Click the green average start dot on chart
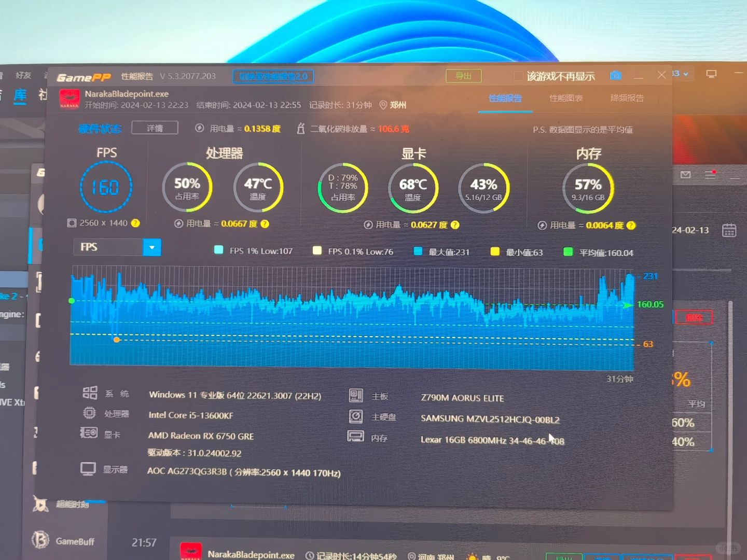747x560 pixels. coord(72,301)
